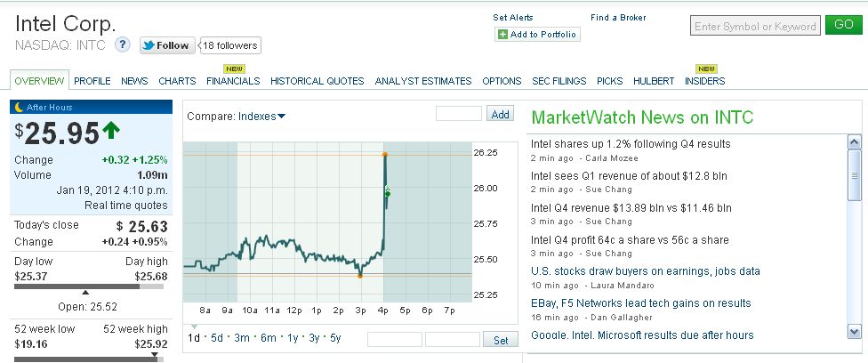868x363 pixels.
Task: Click the Set date range button
Action: 501,340
